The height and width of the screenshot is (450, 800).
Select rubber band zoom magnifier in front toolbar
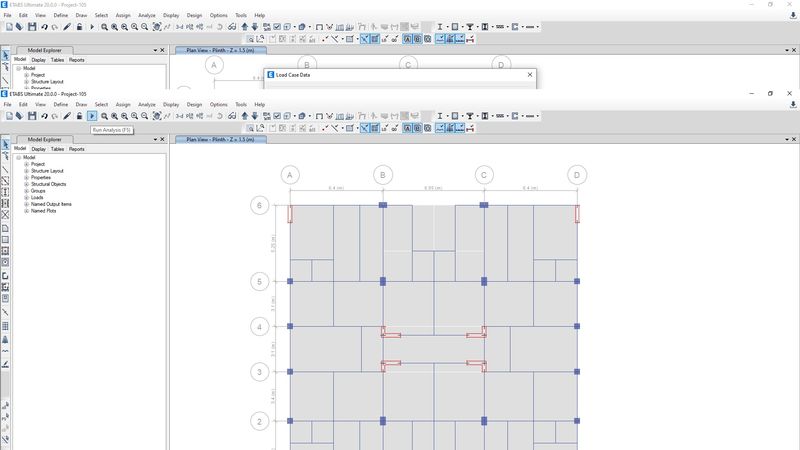(x=104, y=116)
